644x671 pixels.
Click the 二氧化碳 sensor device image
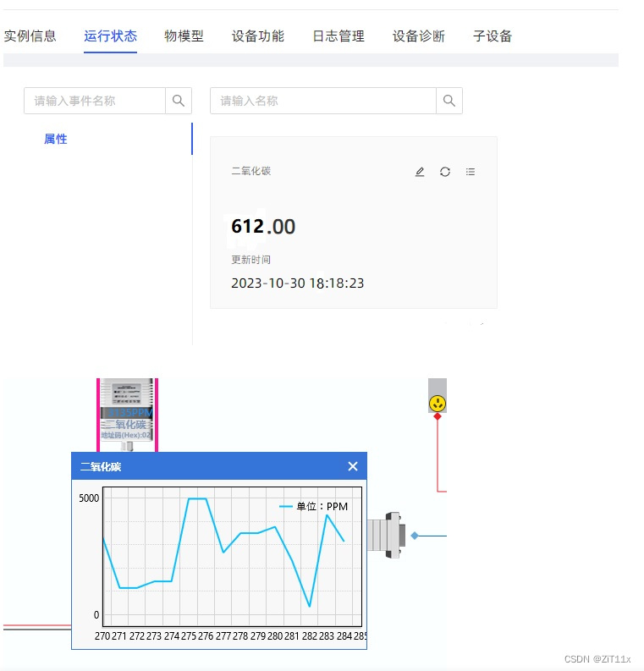[x=128, y=415]
